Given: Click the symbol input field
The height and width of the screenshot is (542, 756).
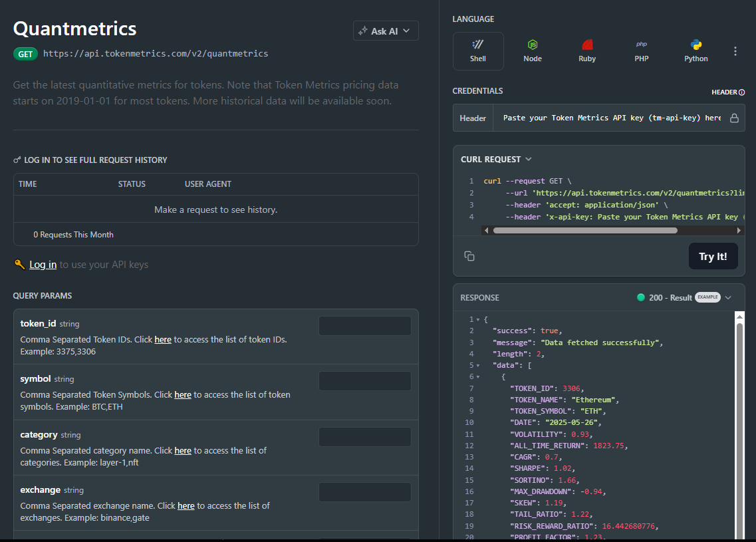Looking at the screenshot, I should pyautogui.click(x=365, y=381).
